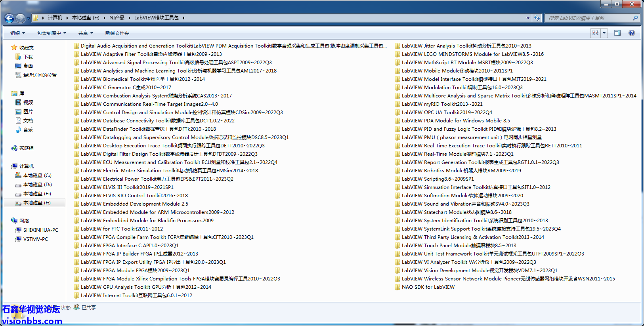Screen dimensions: 644x326
Task: Open 文档 library in navigation pane
Action: 28,120
